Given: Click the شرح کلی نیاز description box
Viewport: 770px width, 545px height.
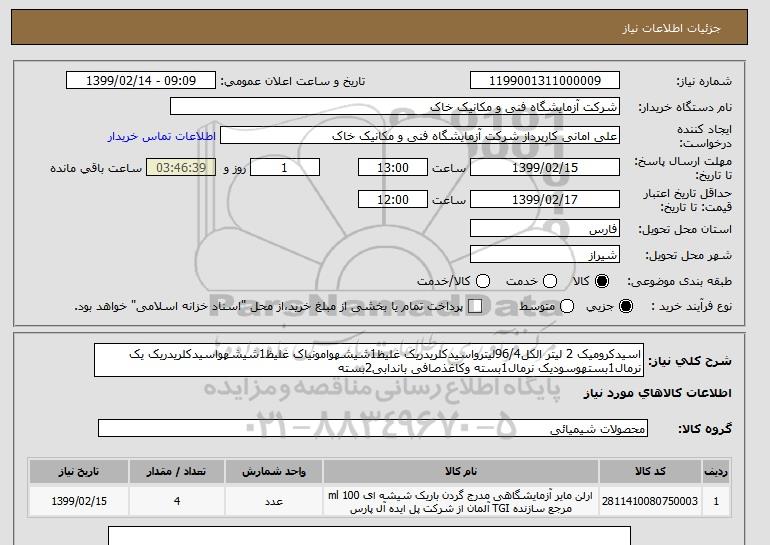Looking at the screenshot, I should (369, 360).
